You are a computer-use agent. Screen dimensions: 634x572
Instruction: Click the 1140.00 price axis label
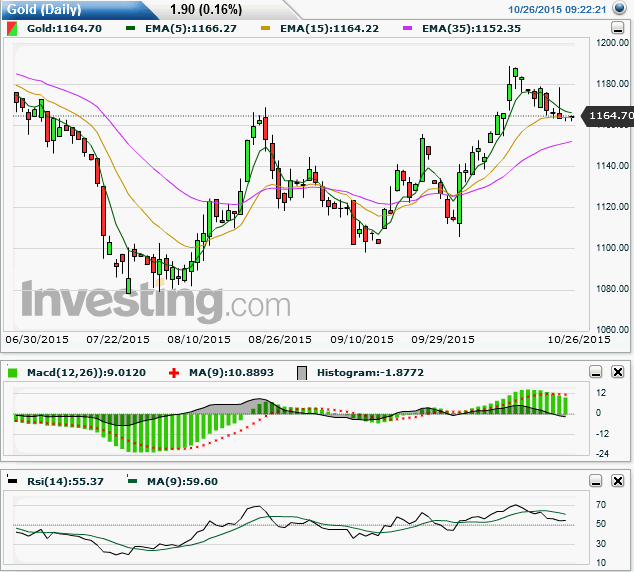[x=613, y=166]
